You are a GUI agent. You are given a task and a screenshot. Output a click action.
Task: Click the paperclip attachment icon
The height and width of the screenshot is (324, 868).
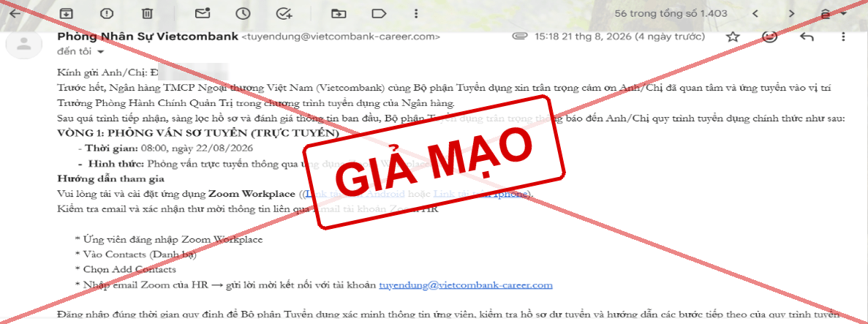(x=519, y=37)
